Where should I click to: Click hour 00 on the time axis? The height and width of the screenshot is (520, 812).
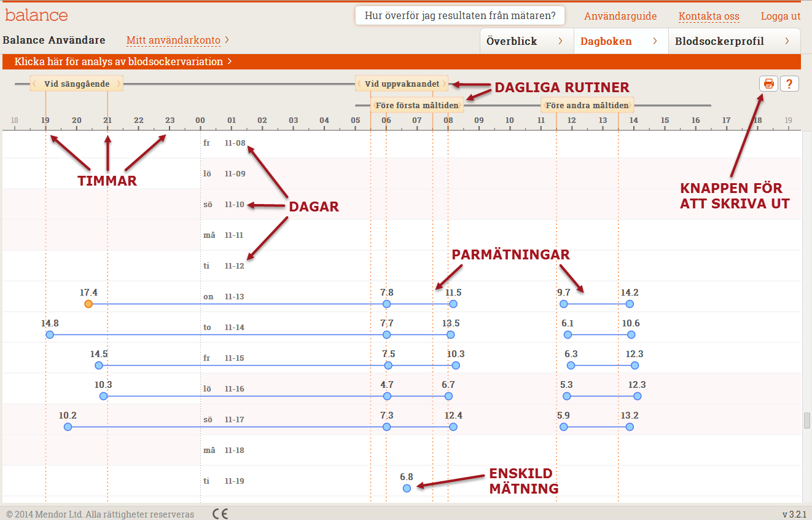tap(200, 120)
